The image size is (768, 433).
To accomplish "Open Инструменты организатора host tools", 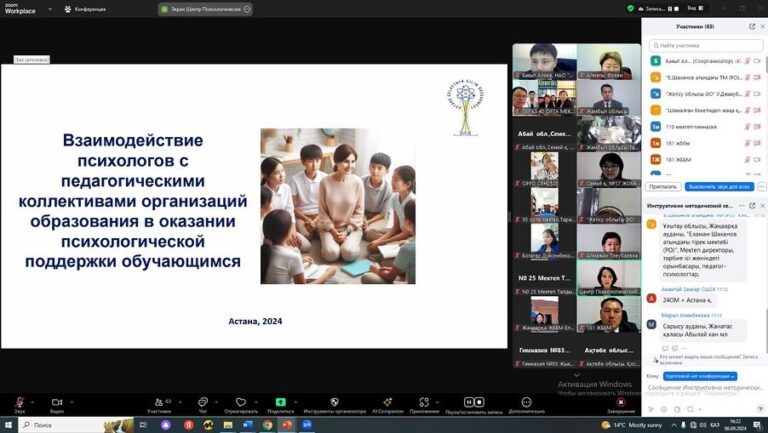I will click(x=334, y=402).
